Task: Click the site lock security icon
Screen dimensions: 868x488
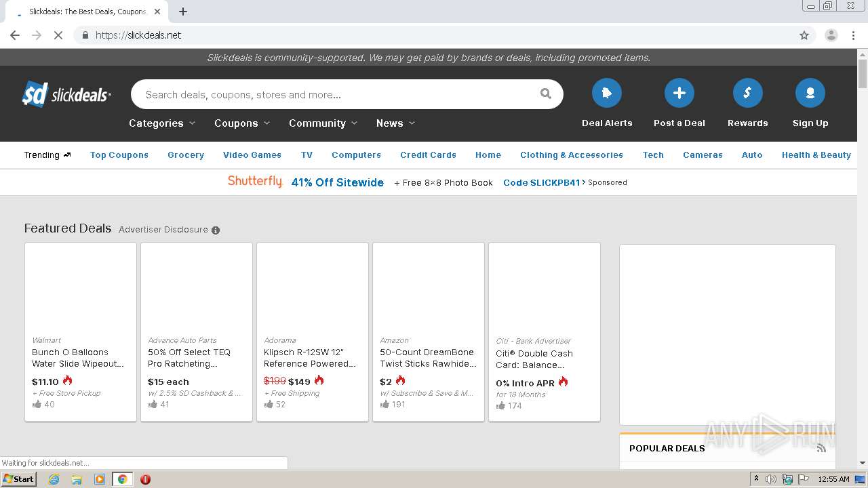Action: point(85,35)
